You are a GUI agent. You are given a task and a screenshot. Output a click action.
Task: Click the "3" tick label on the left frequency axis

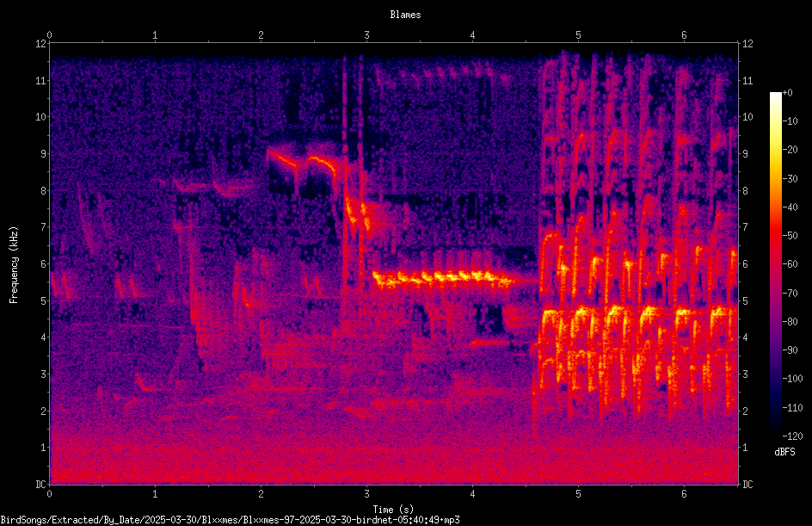44,374
